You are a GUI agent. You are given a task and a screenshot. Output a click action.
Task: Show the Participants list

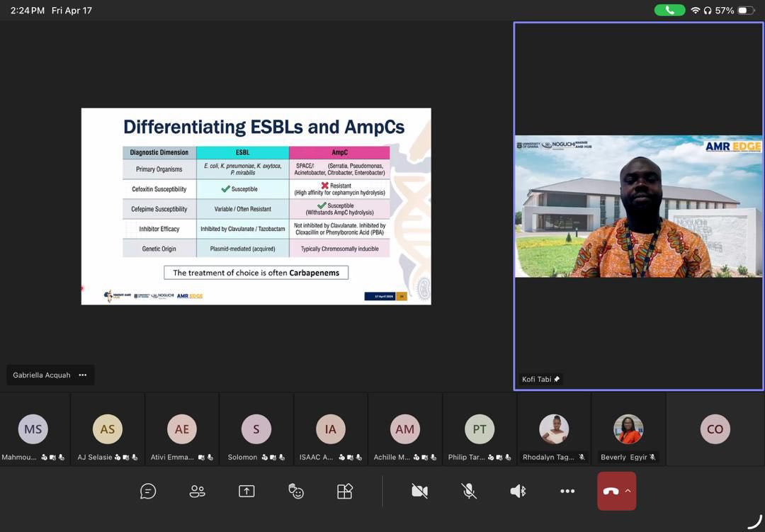[x=197, y=490]
